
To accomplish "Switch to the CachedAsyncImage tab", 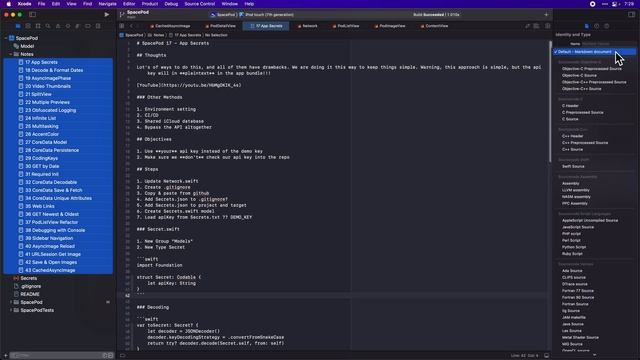I will (170, 26).
